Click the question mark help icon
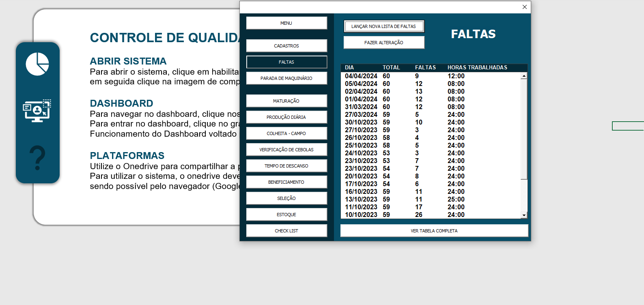 click(37, 158)
